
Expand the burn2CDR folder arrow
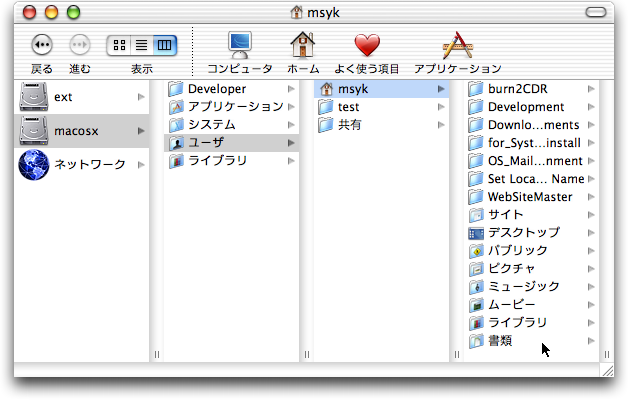[591, 89]
